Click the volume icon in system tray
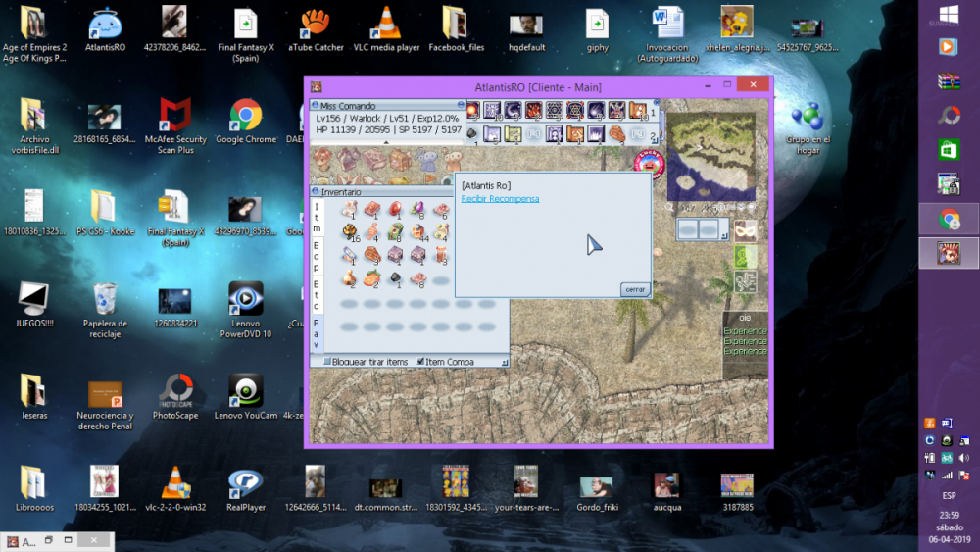Screen dimensions: 980x552 click(x=964, y=458)
